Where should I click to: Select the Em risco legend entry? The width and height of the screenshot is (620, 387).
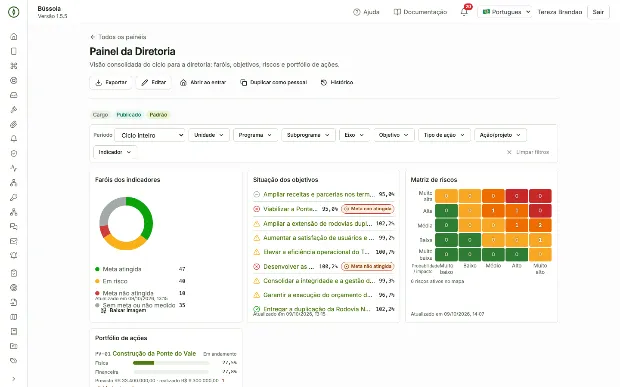point(140,281)
